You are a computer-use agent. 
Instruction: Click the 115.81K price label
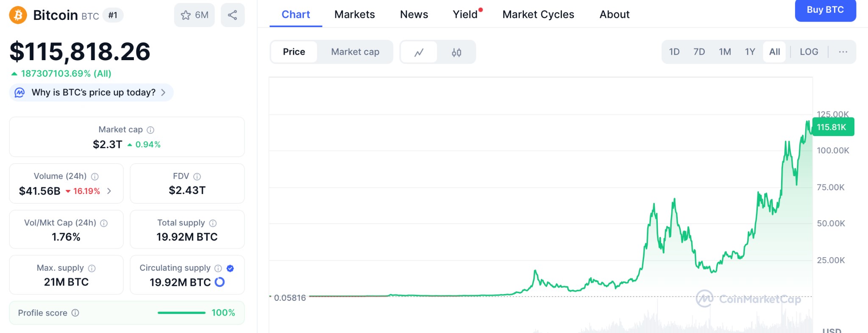coord(832,127)
